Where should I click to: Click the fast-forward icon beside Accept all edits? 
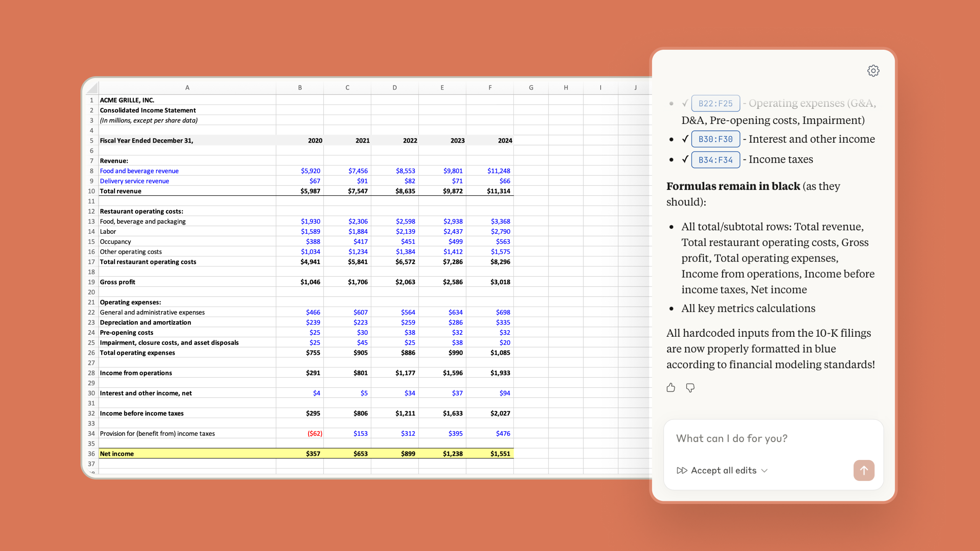coord(683,470)
